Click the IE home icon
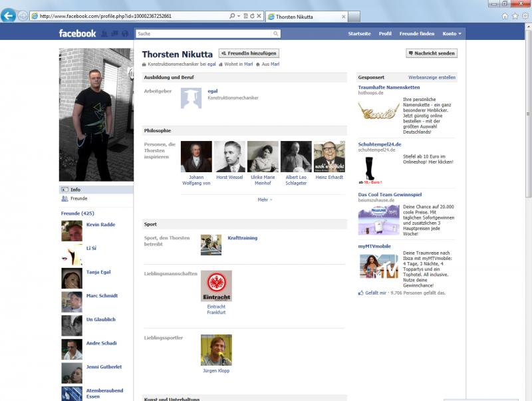Image resolution: width=532 pixels, height=401 pixels. pyautogui.click(x=505, y=15)
